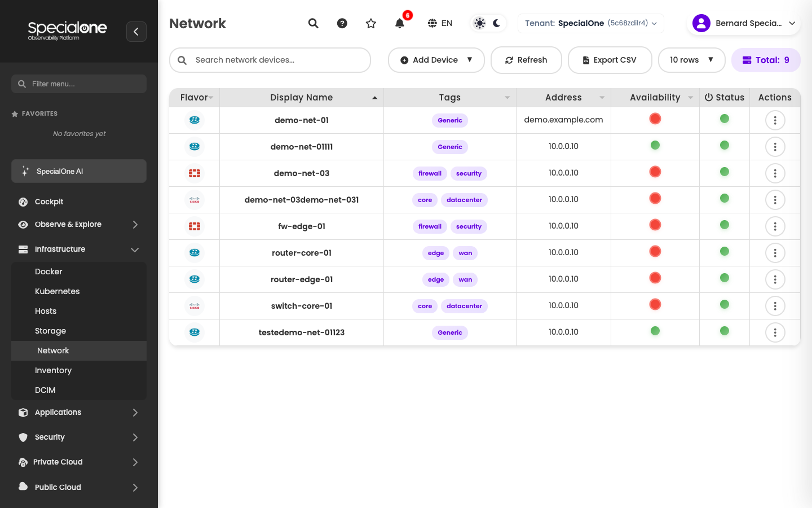Open notifications bell with badge
Image resolution: width=812 pixels, height=508 pixels.
pyautogui.click(x=400, y=23)
